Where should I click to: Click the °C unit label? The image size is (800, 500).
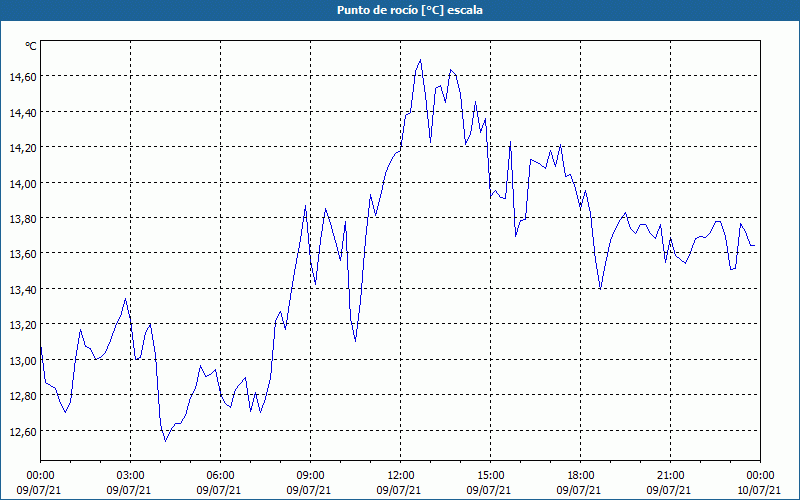31,46
